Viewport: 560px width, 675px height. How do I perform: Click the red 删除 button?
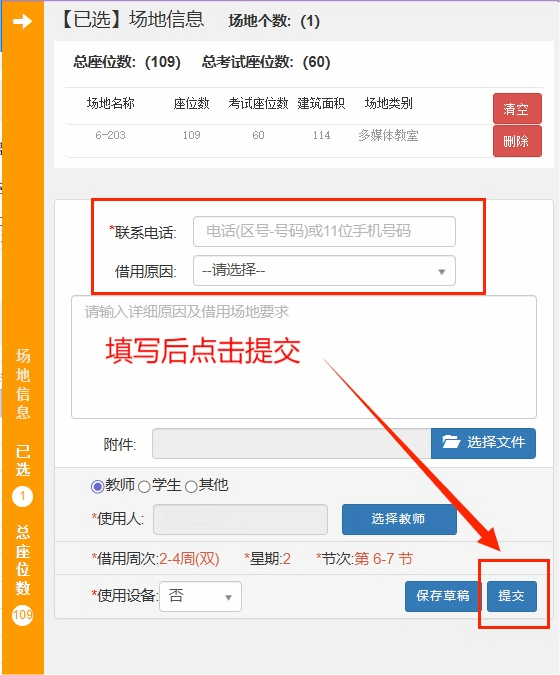coord(517,141)
